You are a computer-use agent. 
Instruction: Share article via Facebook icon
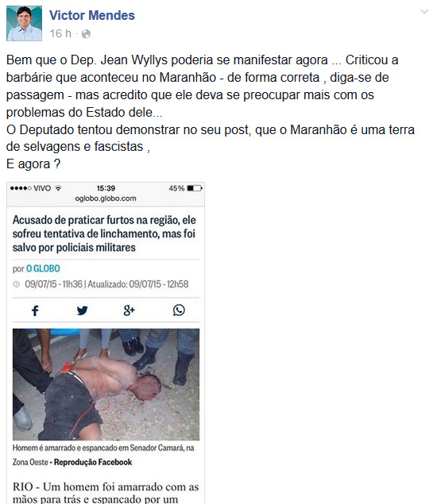(35, 310)
